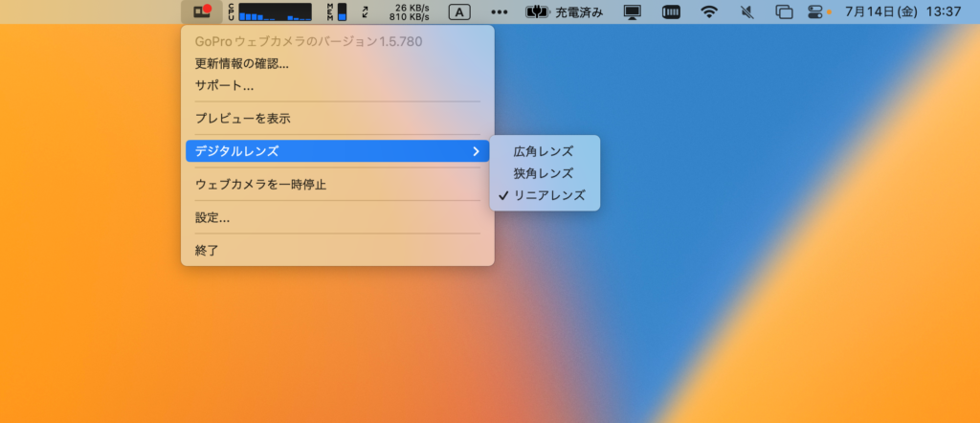Select 広角レンズ lens option
The image size is (980, 423).
pyautogui.click(x=544, y=151)
